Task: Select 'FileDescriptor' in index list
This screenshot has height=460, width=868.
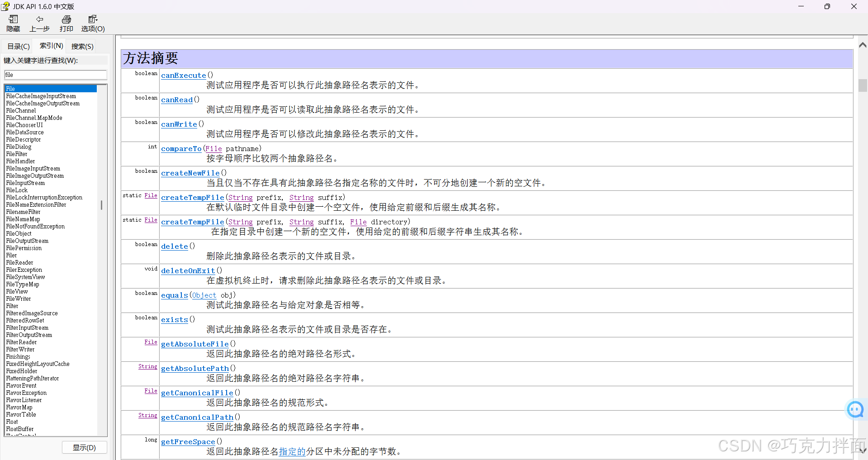Action: click(24, 139)
